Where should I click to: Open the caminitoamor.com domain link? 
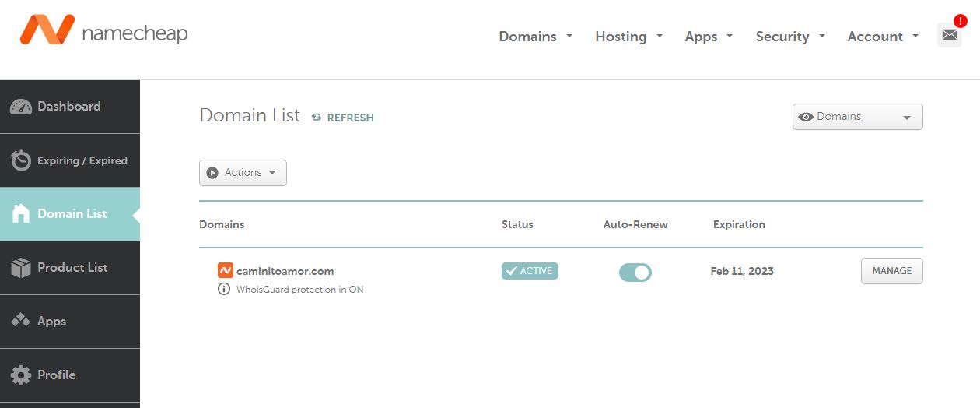(x=285, y=271)
